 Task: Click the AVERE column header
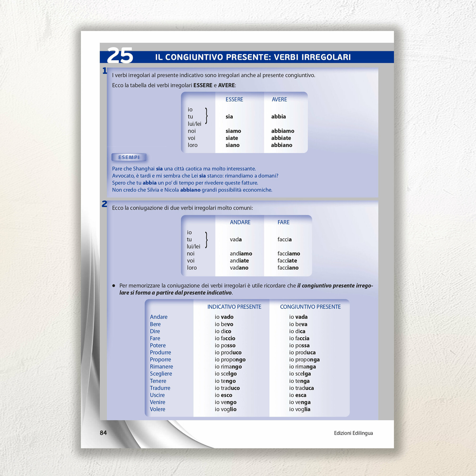(x=279, y=99)
